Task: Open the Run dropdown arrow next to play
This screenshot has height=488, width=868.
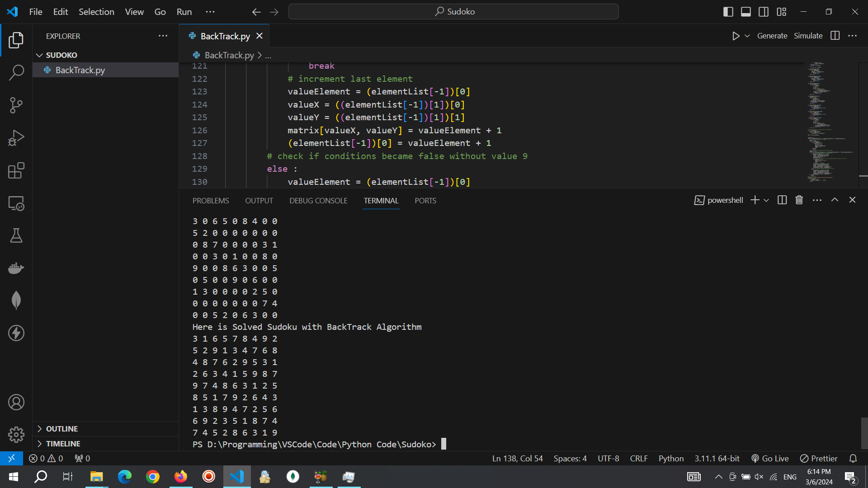Action: (747, 36)
